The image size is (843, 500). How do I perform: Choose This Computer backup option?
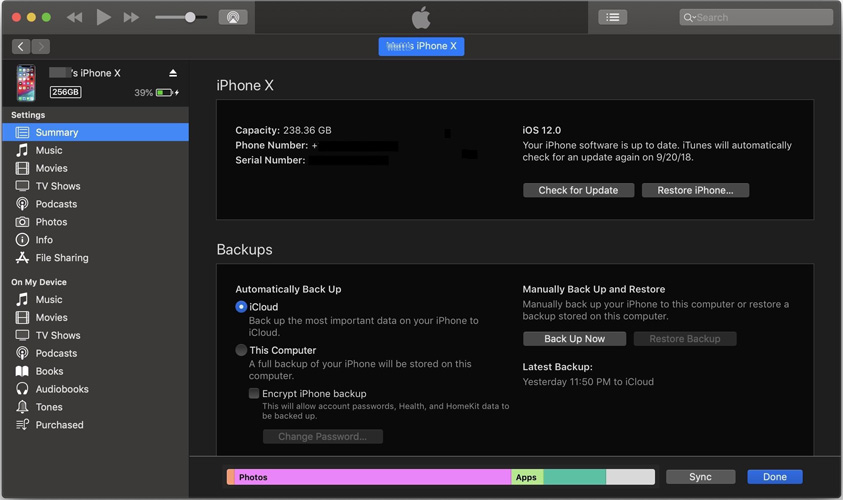pyautogui.click(x=241, y=350)
